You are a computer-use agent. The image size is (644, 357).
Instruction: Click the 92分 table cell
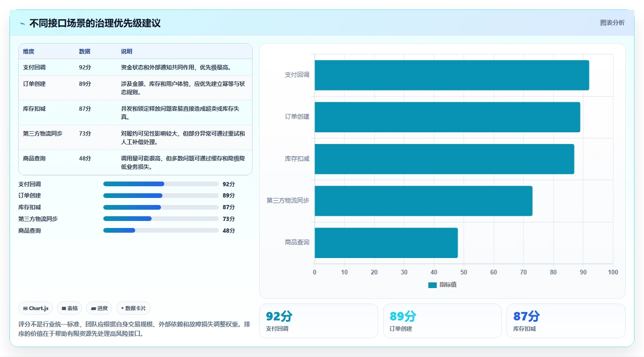point(85,68)
